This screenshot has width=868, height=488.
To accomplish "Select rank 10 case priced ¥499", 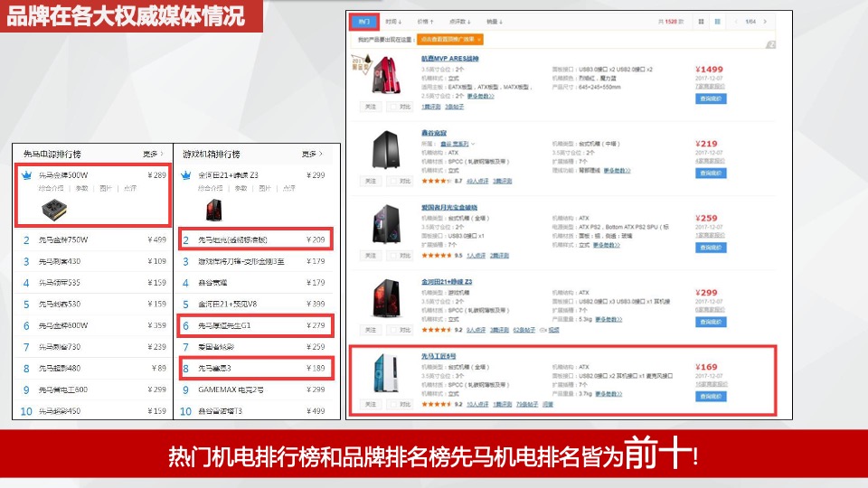I will [256, 411].
